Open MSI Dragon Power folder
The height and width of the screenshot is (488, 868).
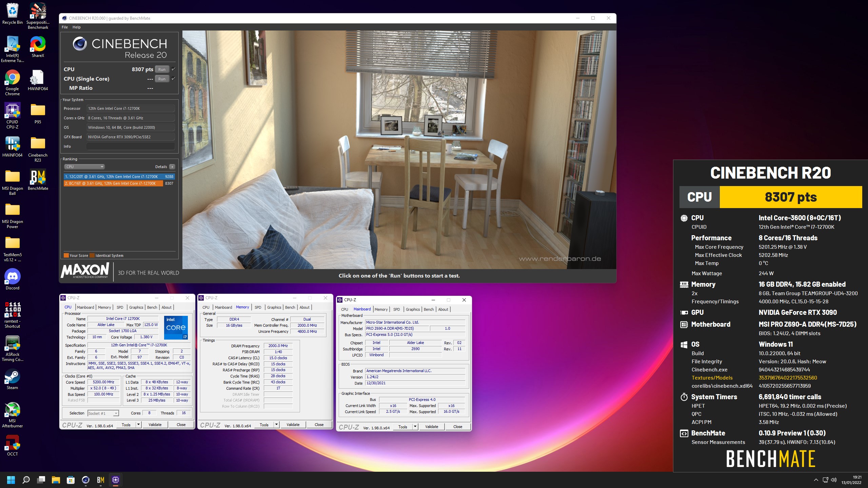[x=13, y=216]
